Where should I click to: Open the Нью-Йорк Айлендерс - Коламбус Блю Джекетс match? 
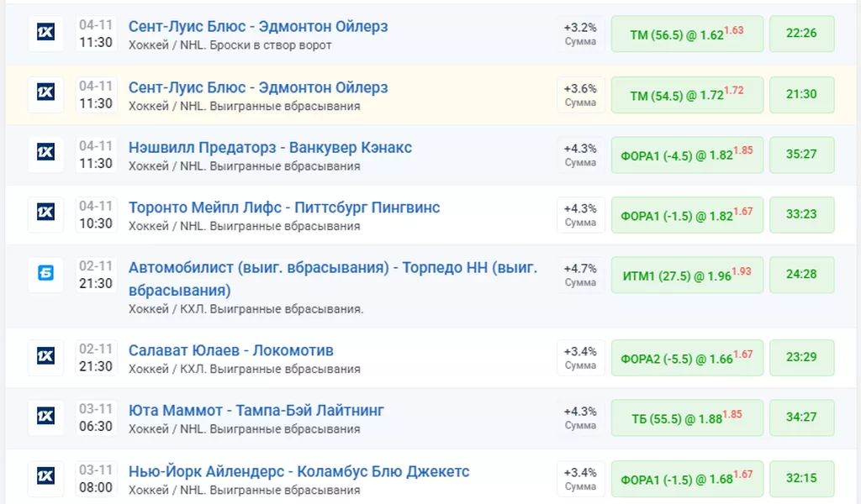(x=298, y=471)
